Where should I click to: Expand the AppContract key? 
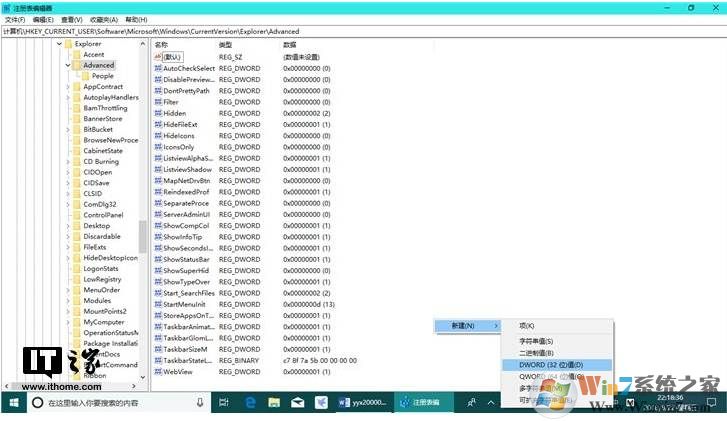(68, 87)
